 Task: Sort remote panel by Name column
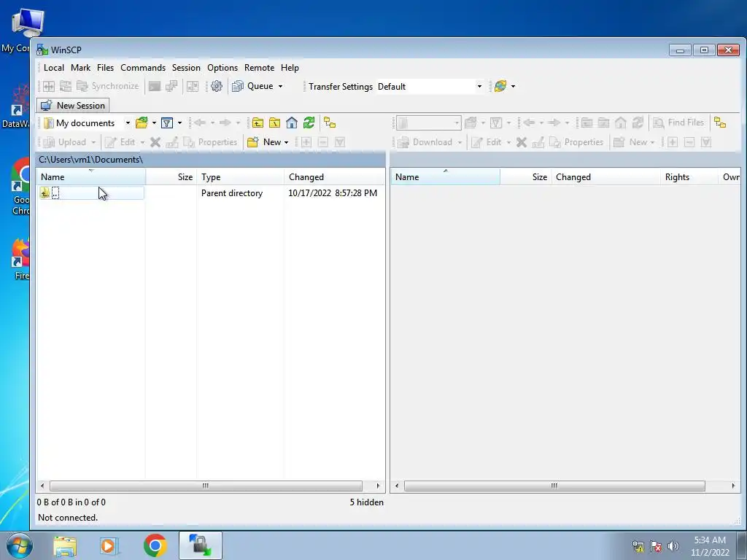pos(446,176)
